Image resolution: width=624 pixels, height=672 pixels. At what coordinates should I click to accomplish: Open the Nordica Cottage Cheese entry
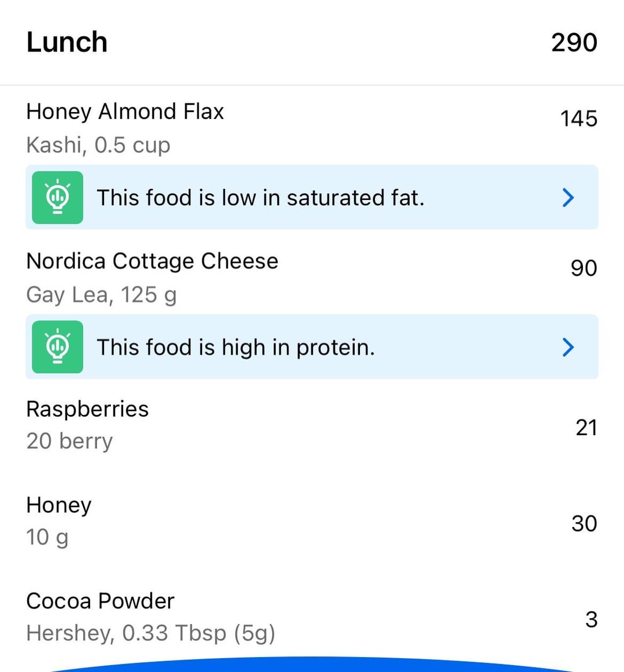point(312,277)
